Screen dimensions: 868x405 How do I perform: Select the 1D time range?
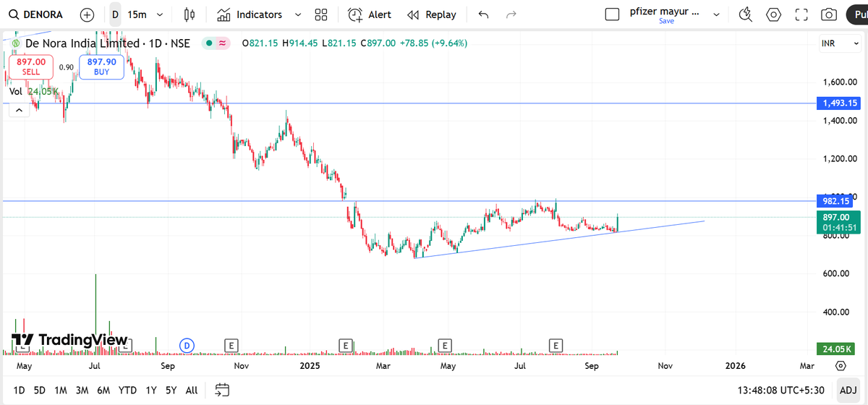coord(20,390)
